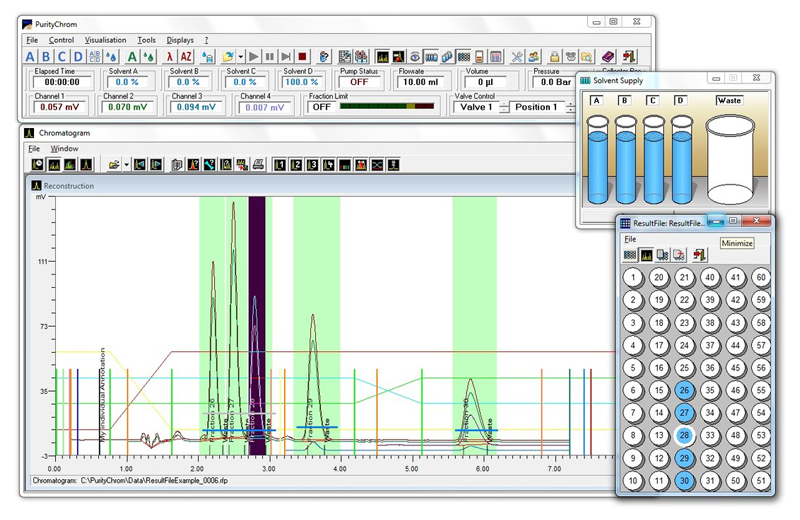800x520 pixels.
Task: Click the padlock icon in main toolbar
Action: (553, 57)
